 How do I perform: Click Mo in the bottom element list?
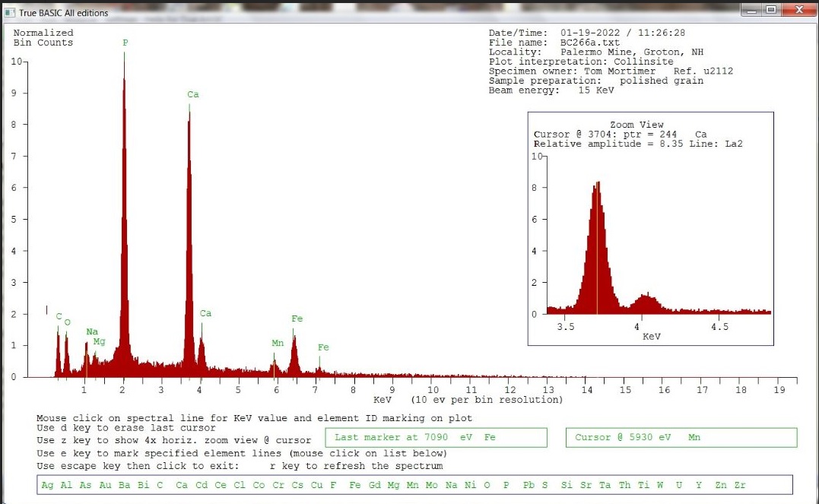(431, 485)
